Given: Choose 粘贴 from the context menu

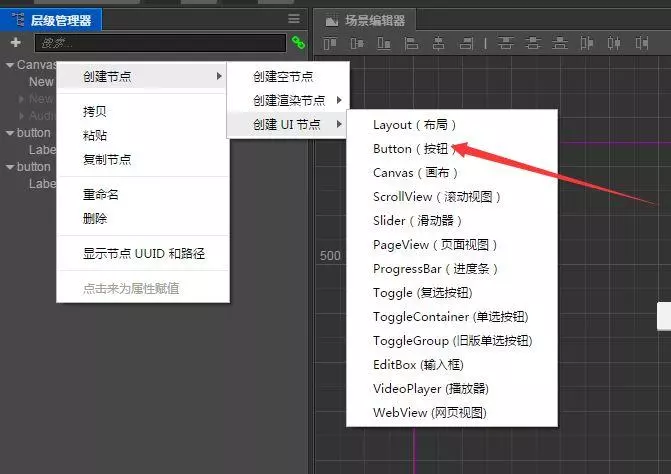Looking at the screenshot, I should (x=95, y=136).
